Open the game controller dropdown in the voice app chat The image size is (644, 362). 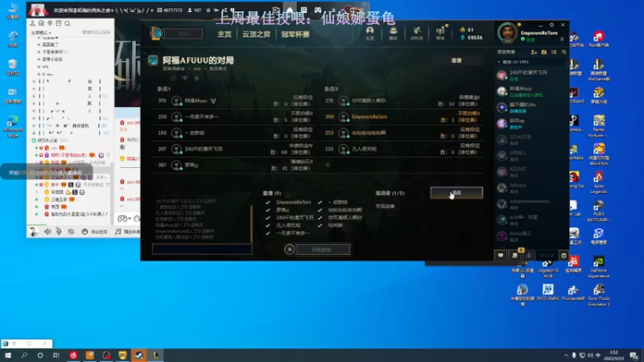[x=124, y=219]
